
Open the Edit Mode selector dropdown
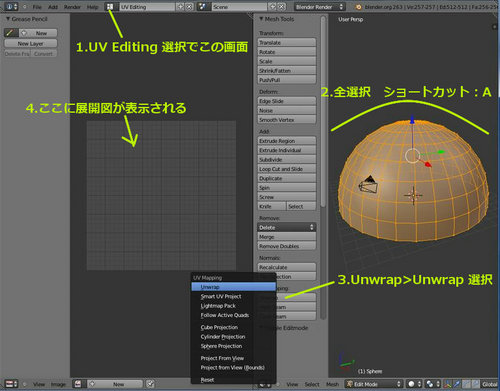point(374,384)
